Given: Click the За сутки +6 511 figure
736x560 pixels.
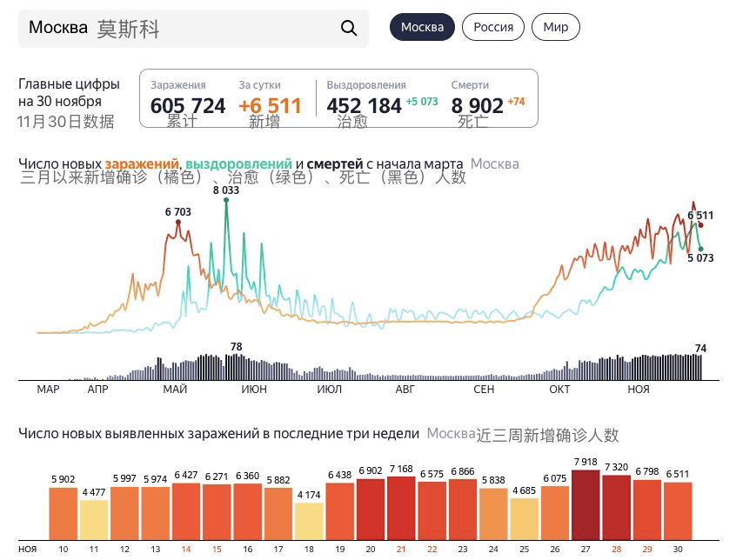Looking at the screenshot, I should (270, 106).
